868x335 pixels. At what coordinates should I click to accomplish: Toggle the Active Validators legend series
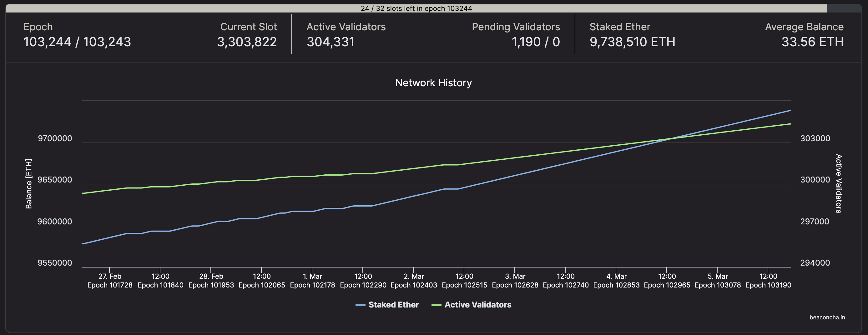pos(472,305)
